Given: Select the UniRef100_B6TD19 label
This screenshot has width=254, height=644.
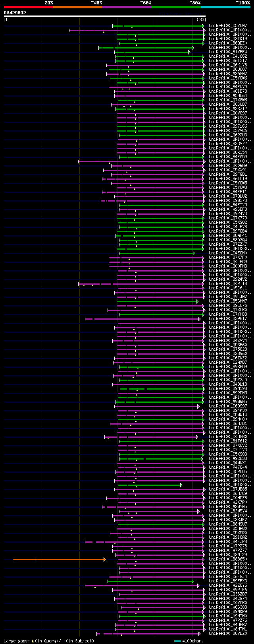Looking at the screenshot, I should pyautogui.click(x=228, y=178).
